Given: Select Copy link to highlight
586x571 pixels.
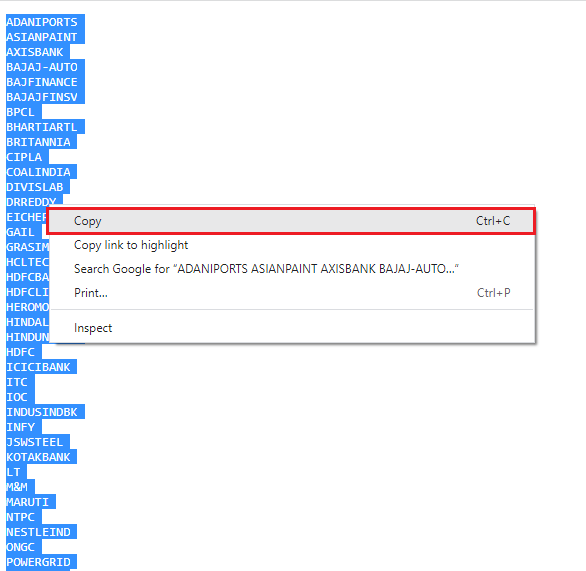Looking at the screenshot, I should [291, 245].
